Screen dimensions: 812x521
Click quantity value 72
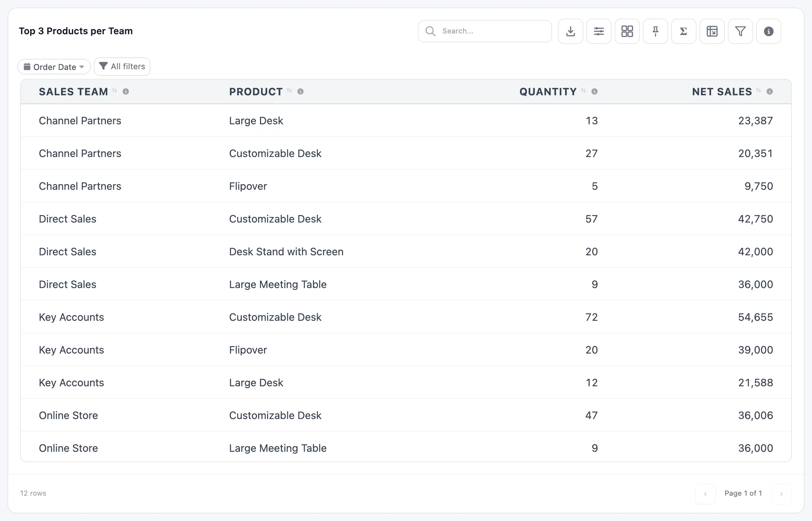point(591,317)
